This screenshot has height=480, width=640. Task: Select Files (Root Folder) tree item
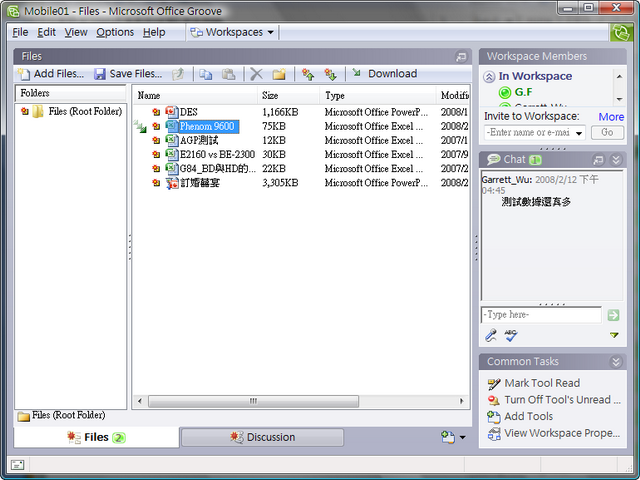pos(85,111)
